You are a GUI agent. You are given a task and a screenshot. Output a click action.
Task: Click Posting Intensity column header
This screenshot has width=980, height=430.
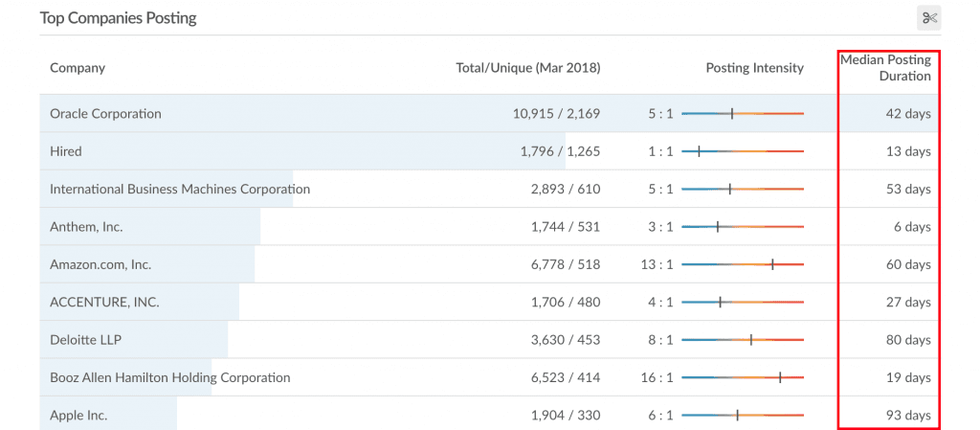755,68
